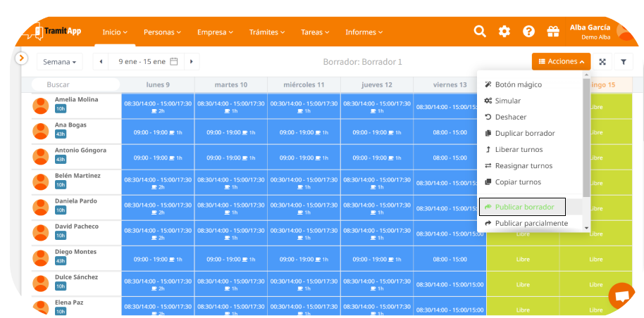Screen dimensions: 644x318
Task: Open the Semana view dropdown
Action: [x=59, y=62]
